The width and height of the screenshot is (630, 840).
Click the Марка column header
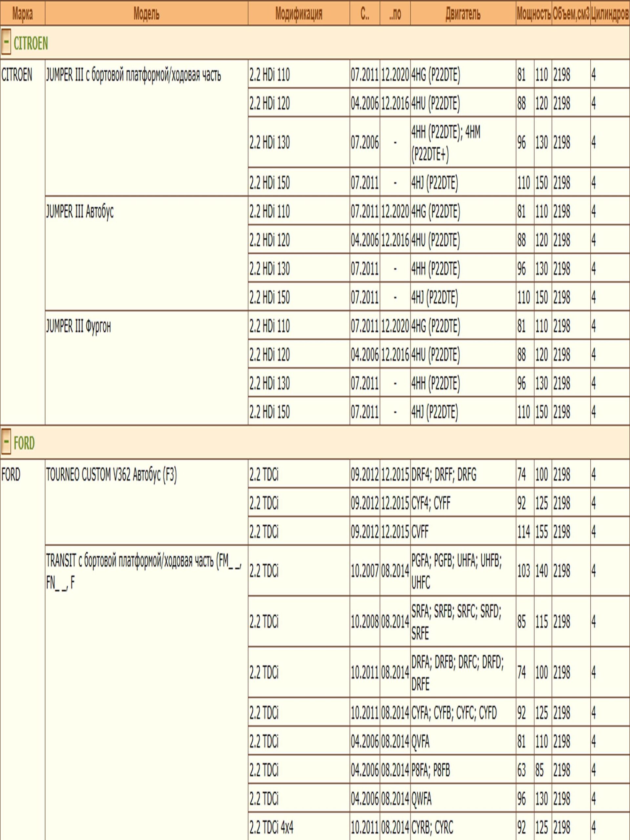[x=22, y=14]
